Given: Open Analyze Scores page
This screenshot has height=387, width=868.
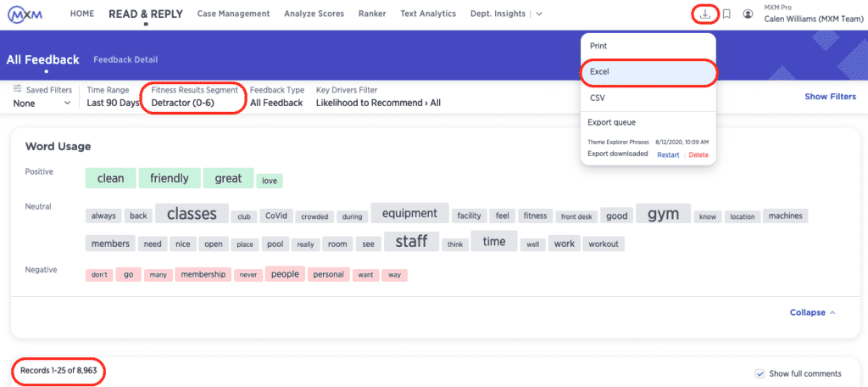Looking at the screenshot, I should click(314, 14).
